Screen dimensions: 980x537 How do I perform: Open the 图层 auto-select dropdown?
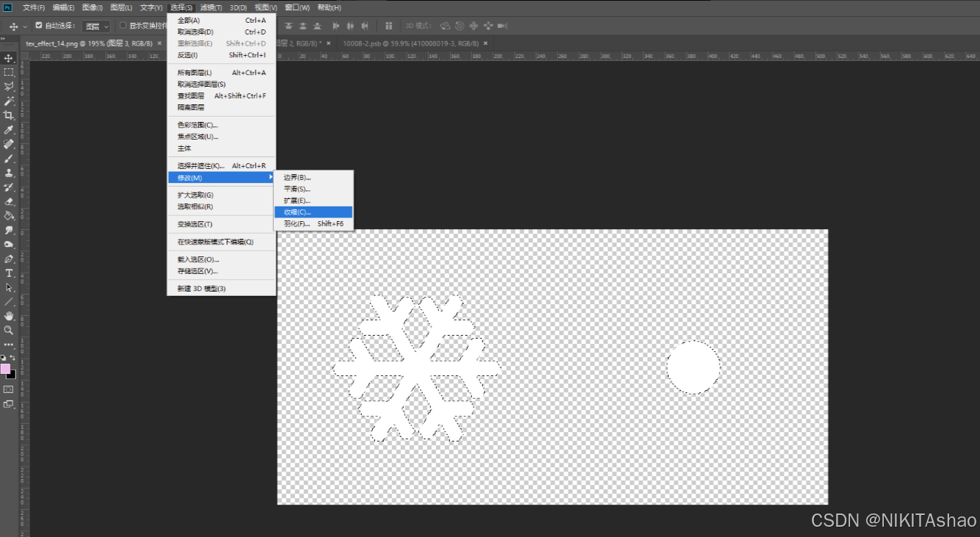pos(96,26)
